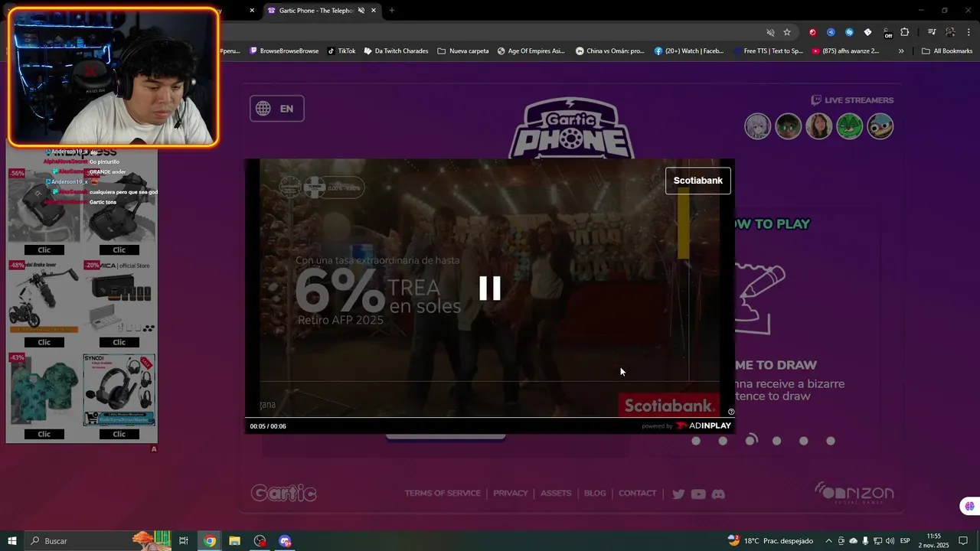980x551 pixels.
Task: Bookmark this page with the star icon
Action: click(x=786, y=32)
